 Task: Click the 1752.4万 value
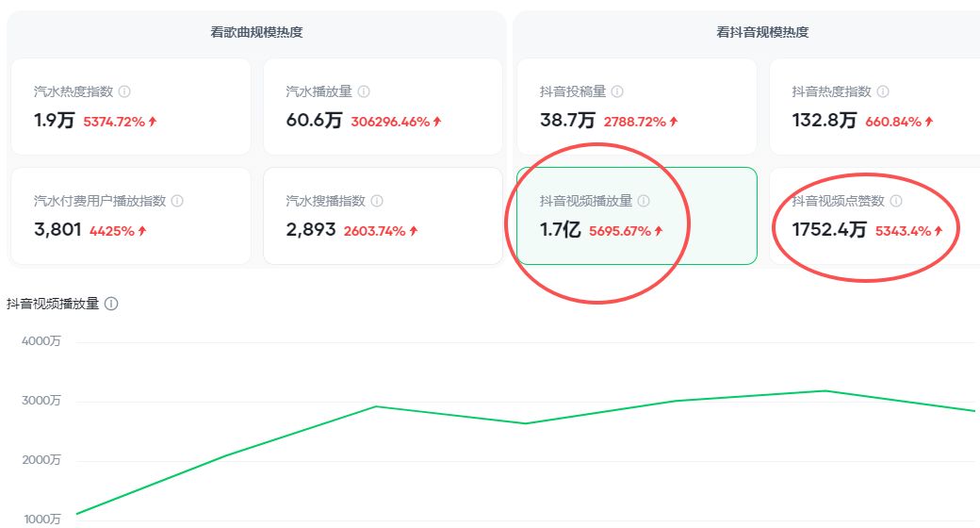(829, 230)
